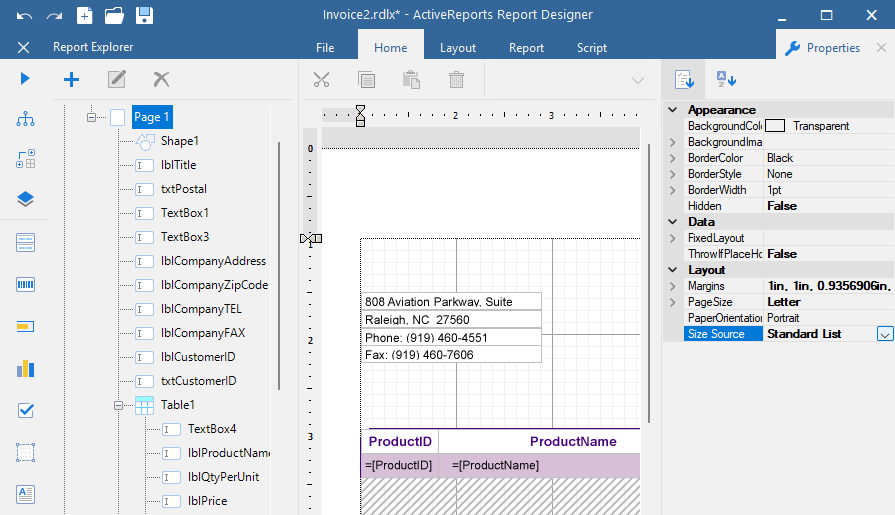Select lblCompanyAddress in the Report Explorer
This screenshot has height=515, width=895.
pyautogui.click(x=213, y=261)
